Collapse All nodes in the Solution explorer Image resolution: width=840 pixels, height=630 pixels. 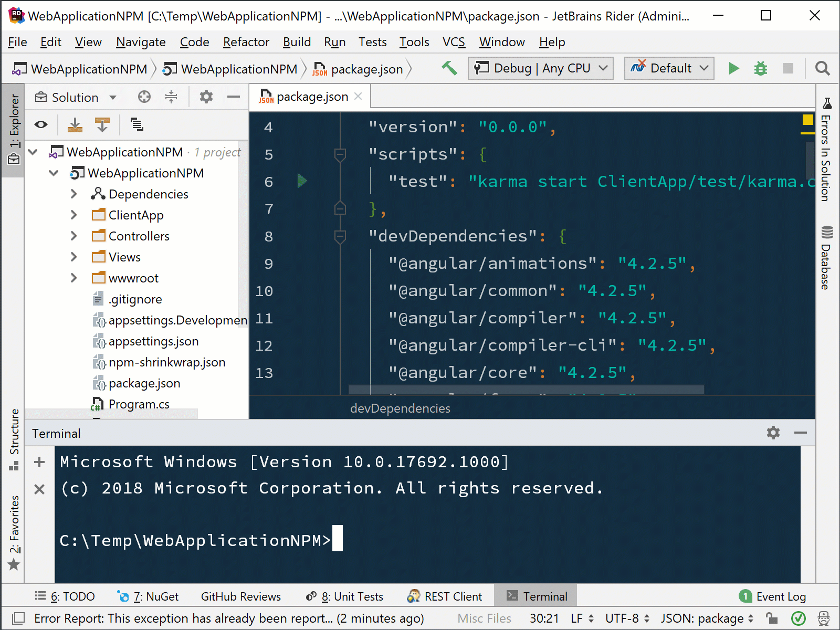click(171, 97)
